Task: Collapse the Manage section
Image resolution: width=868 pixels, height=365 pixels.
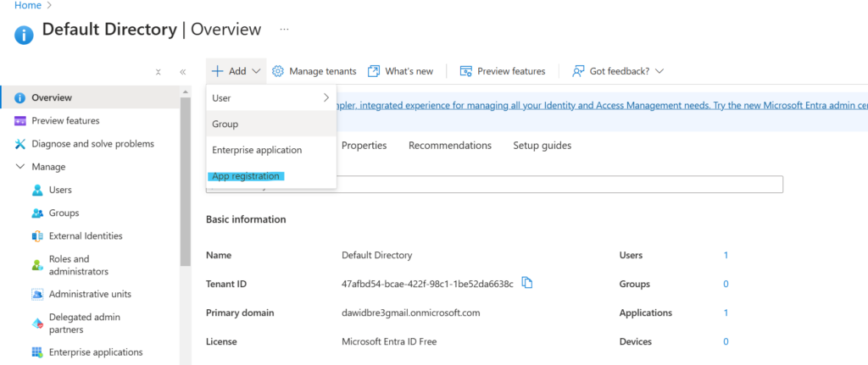Action: [20, 167]
